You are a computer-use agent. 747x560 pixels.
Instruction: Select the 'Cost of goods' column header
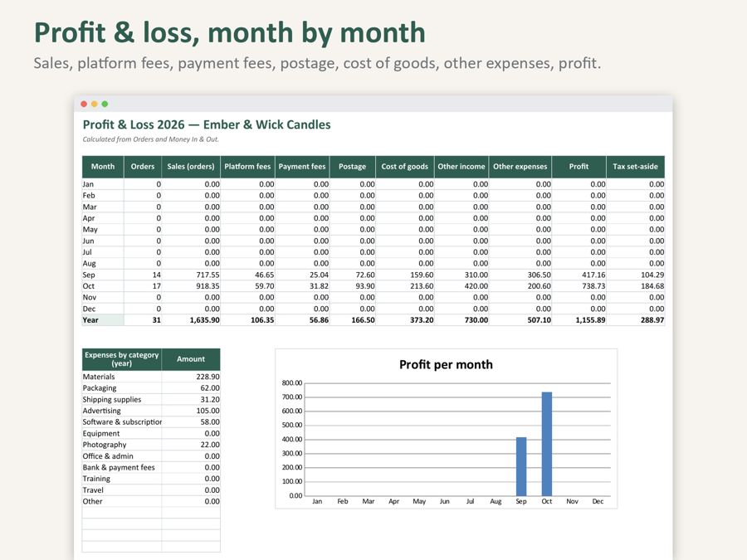405,167
